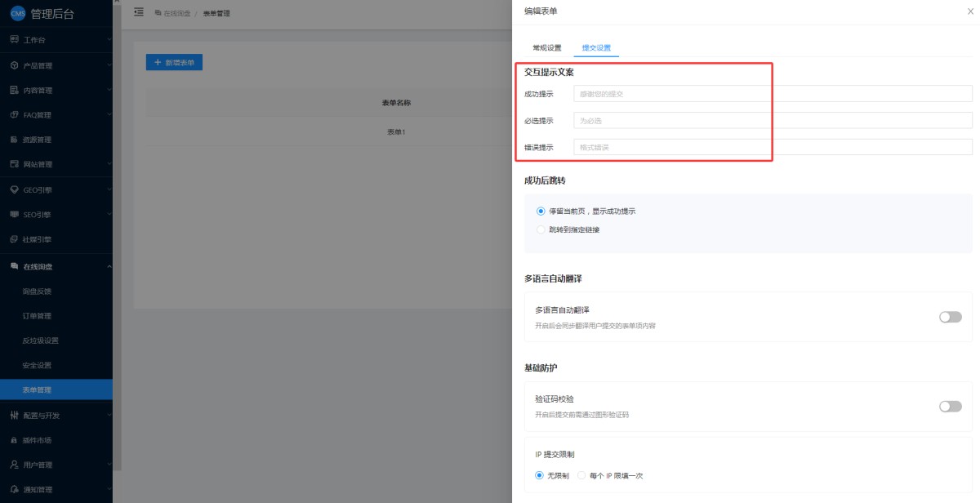Turn on 验证码校验 switch

click(950, 406)
